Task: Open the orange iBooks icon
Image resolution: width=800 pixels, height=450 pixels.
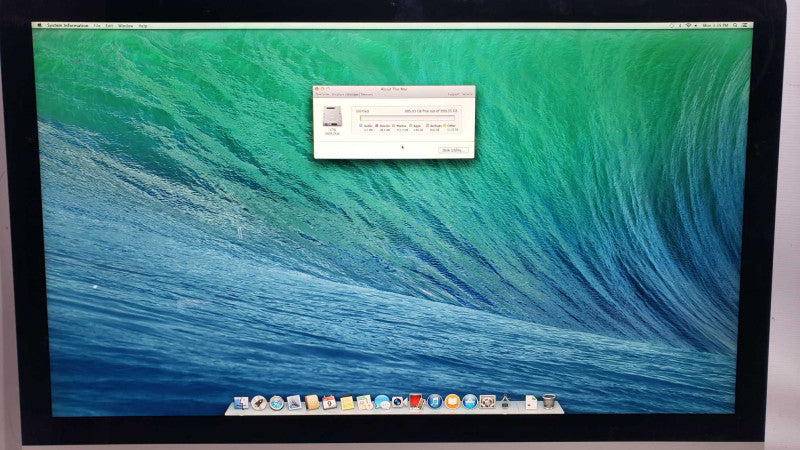Action: click(x=452, y=402)
